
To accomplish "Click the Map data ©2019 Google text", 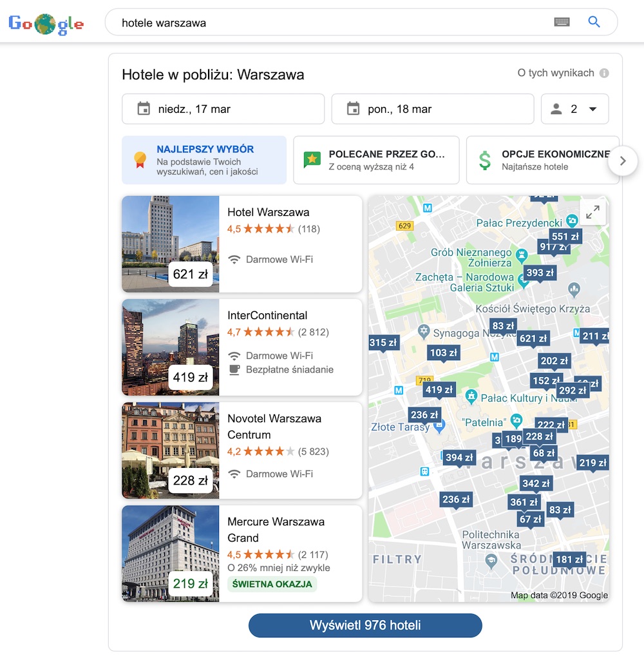I will pyautogui.click(x=559, y=595).
